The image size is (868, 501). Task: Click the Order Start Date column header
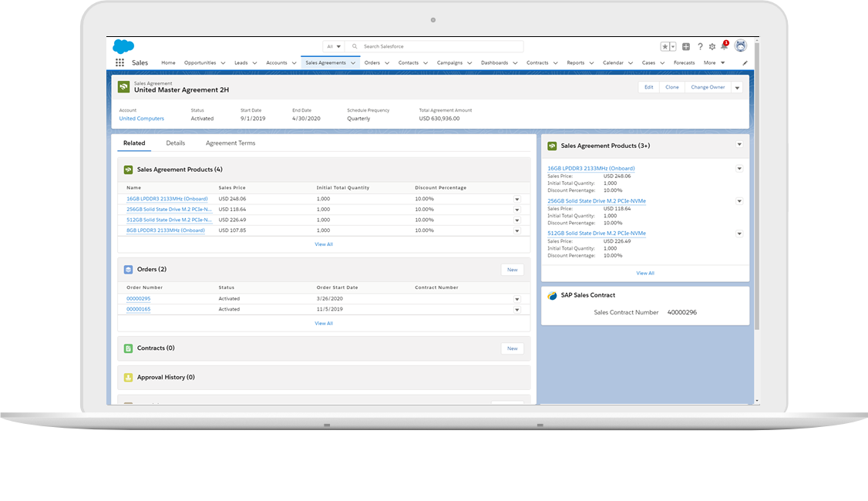click(337, 287)
